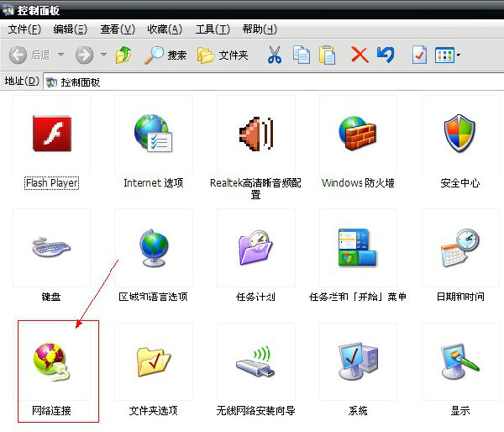
Task: Expand the 后退 history dropdown arrow
Action: 60,55
